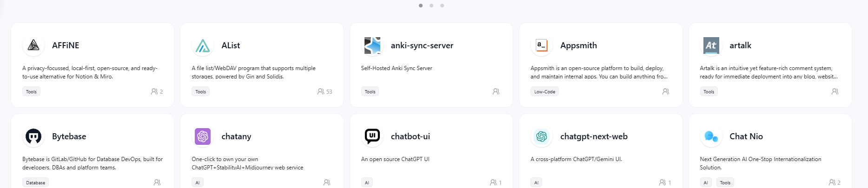Image resolution: width=868 pixels, height=188 pixels.
Task: Click the users icon on anki-sync-server card
Action: 496,91
